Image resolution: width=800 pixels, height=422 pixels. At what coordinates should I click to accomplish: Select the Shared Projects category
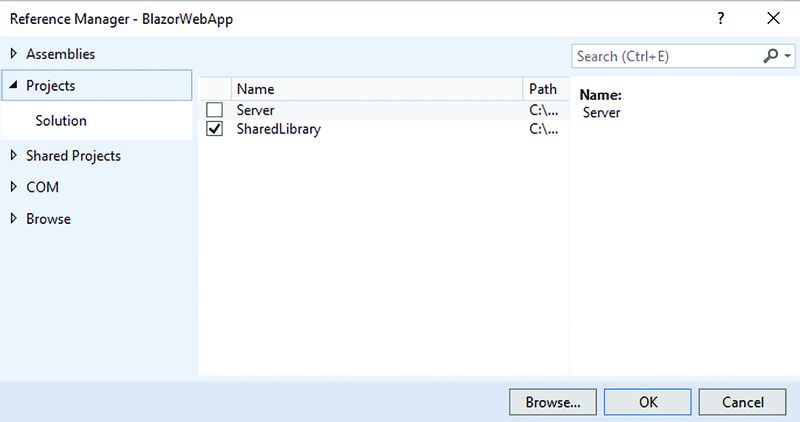point(73,156)
